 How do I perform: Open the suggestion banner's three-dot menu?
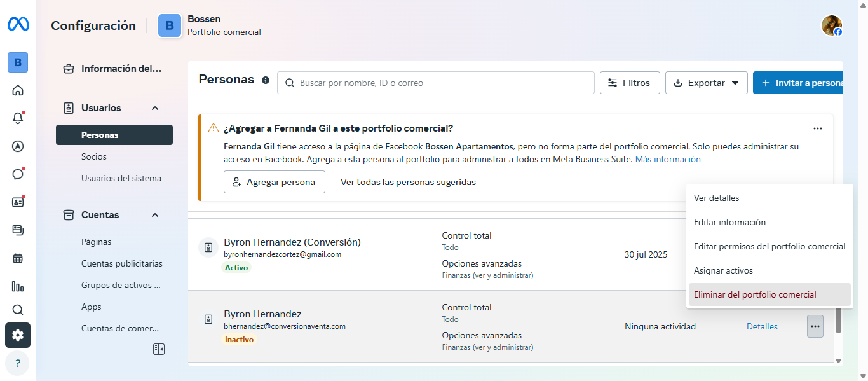[818, 128]
